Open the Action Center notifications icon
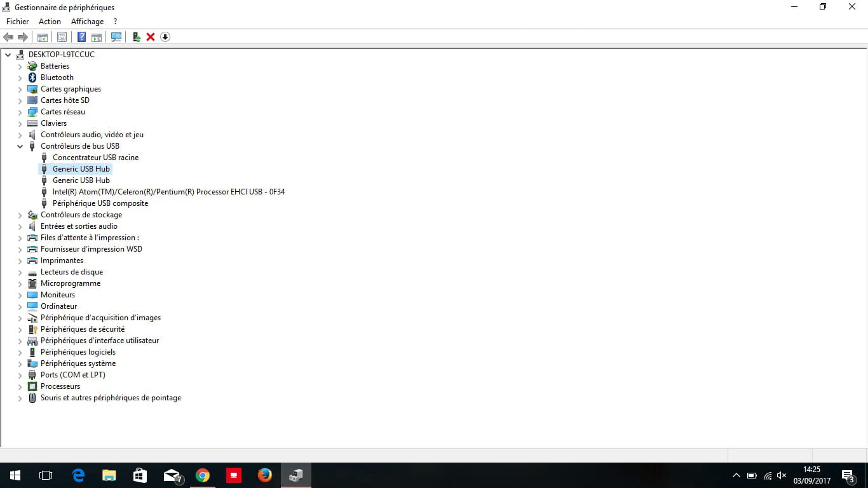Image resolution: width=868 pixels, height=488 pixels. [848, 475]
